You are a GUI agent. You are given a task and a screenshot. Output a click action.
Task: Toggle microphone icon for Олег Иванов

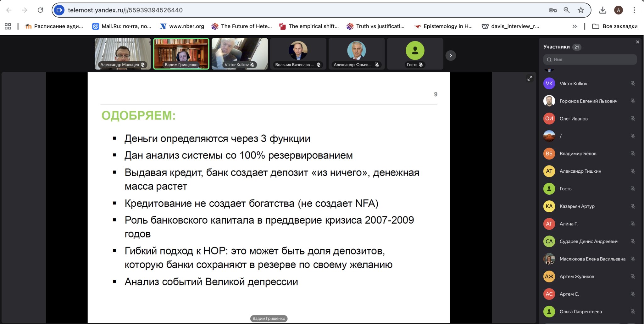click(x=633, y=119)
